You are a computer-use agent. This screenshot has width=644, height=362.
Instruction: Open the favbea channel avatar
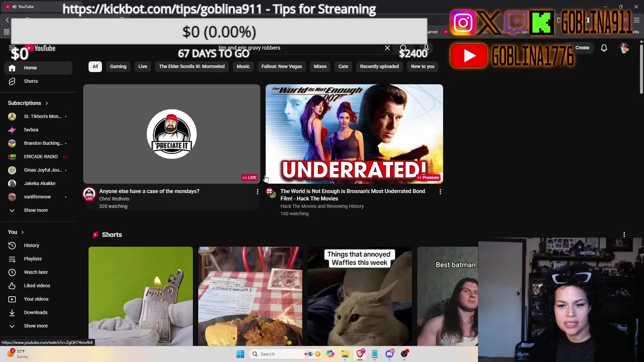click(x=12, y=130)
